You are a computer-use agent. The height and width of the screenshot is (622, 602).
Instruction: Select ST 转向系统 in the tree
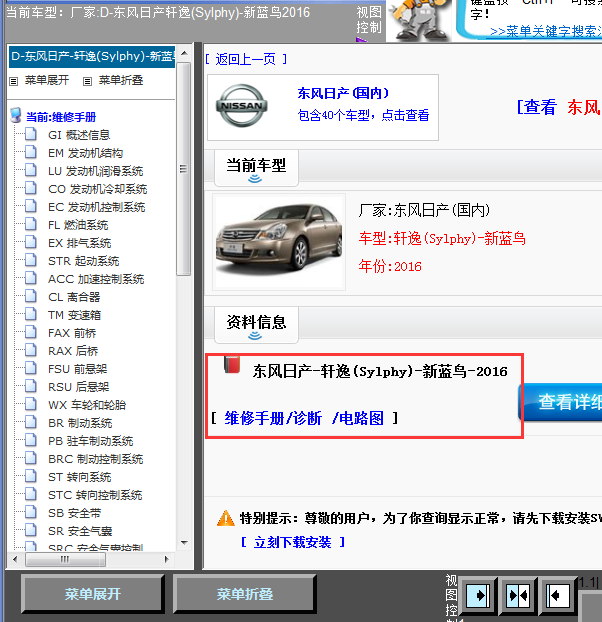[x=80, y=477]
